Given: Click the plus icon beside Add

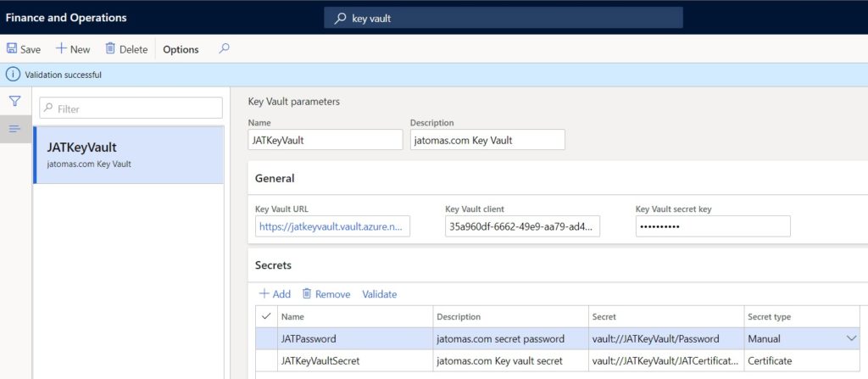Looking at the screenshot, I should [x=264, y=293].
